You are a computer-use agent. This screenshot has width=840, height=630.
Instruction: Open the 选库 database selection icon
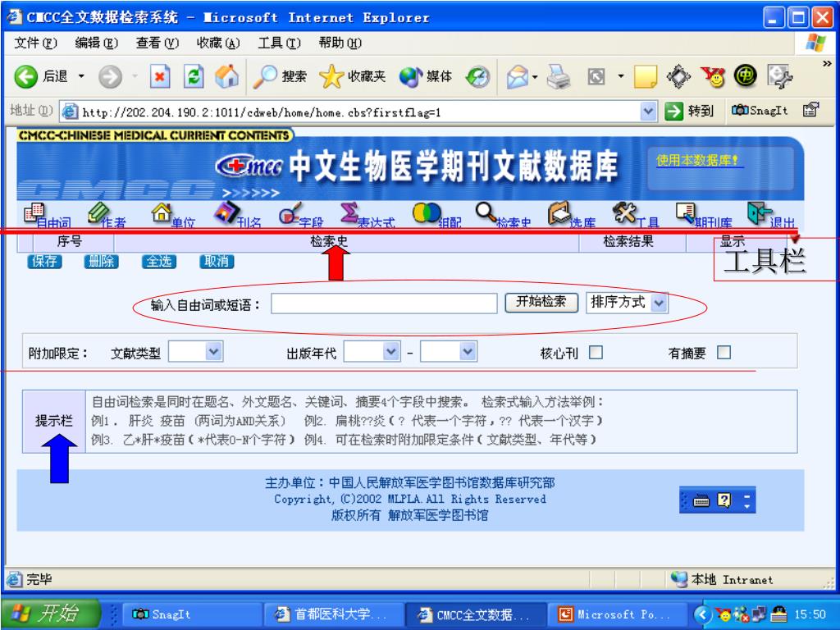pos(571,216)
